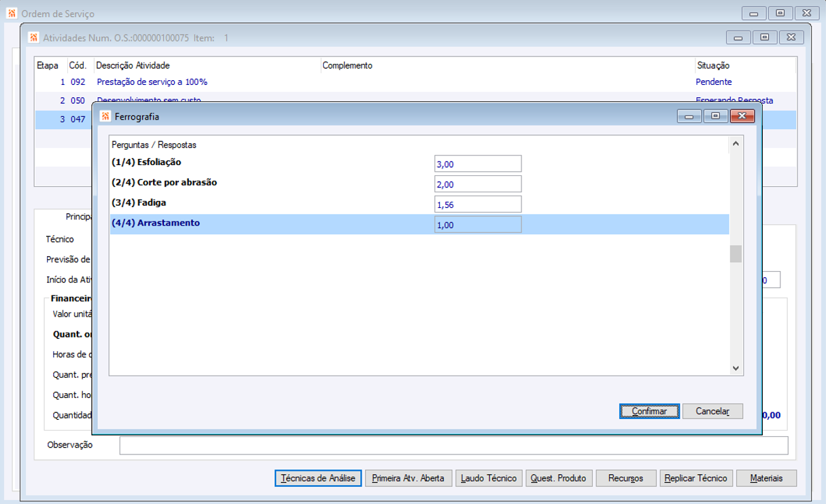Image resolution: width=826 pixels, height=504 pixels.
Task: Cancel the Ferrografia dialog
Action: pos(712,411)
